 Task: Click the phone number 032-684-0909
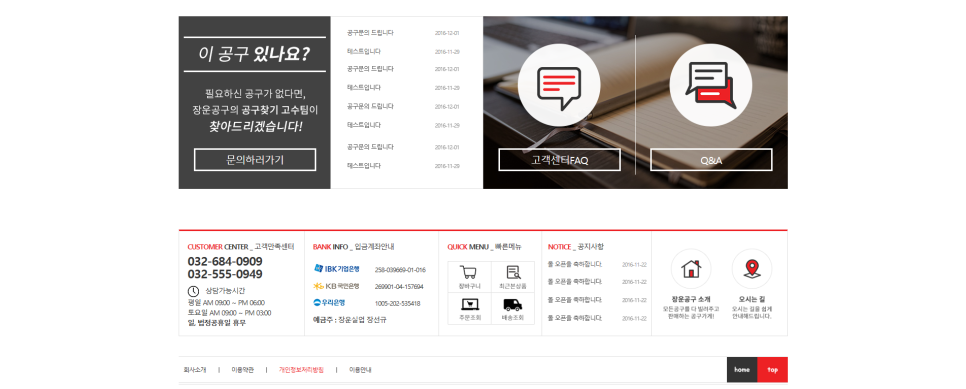tap(225, 261)
